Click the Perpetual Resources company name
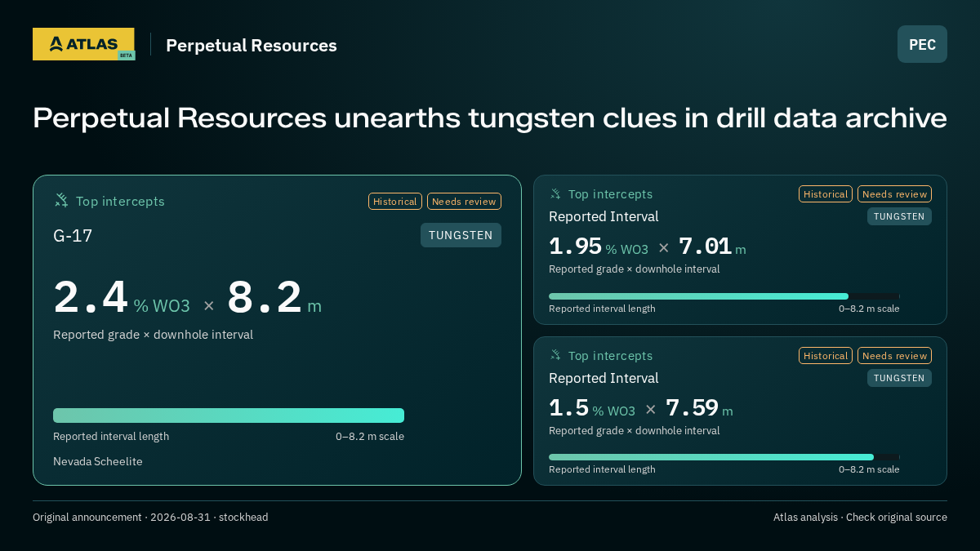The height and width of the screenshot is (551, 980). pos(252,45)
